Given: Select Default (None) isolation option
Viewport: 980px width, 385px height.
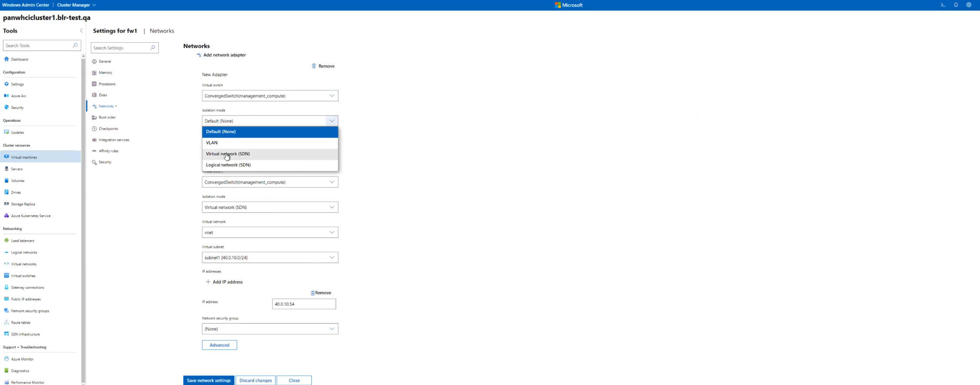Looking at the screenshot, I should coord(270,132).
